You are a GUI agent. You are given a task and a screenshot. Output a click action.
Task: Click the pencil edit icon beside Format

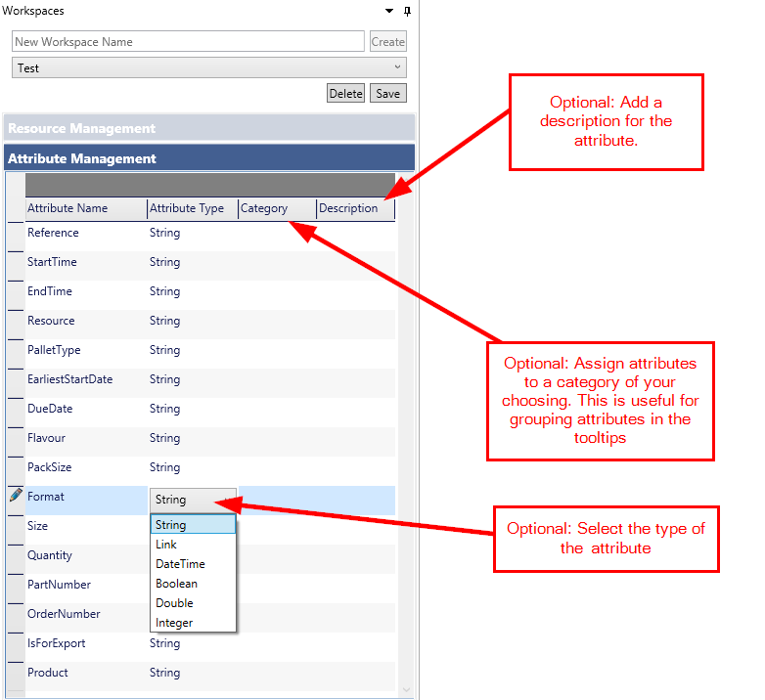pyautogui.click(x=16, y=496)
